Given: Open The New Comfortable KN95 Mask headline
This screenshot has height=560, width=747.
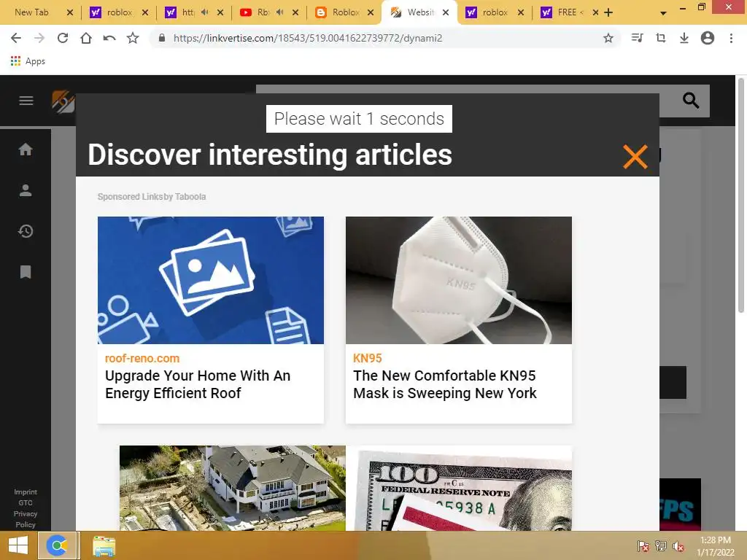Looking at the screenshot, I should [444, 384].
